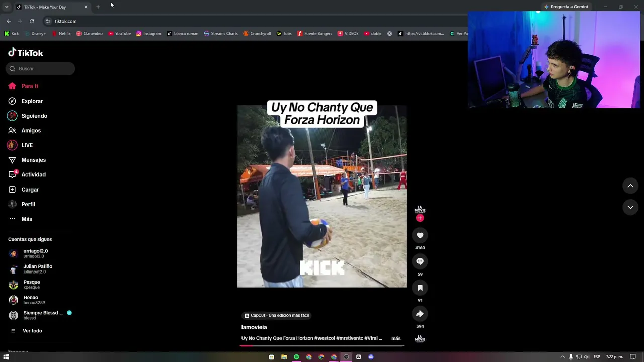
Task: Like the video with the heart icon
Action: point(420,235)
